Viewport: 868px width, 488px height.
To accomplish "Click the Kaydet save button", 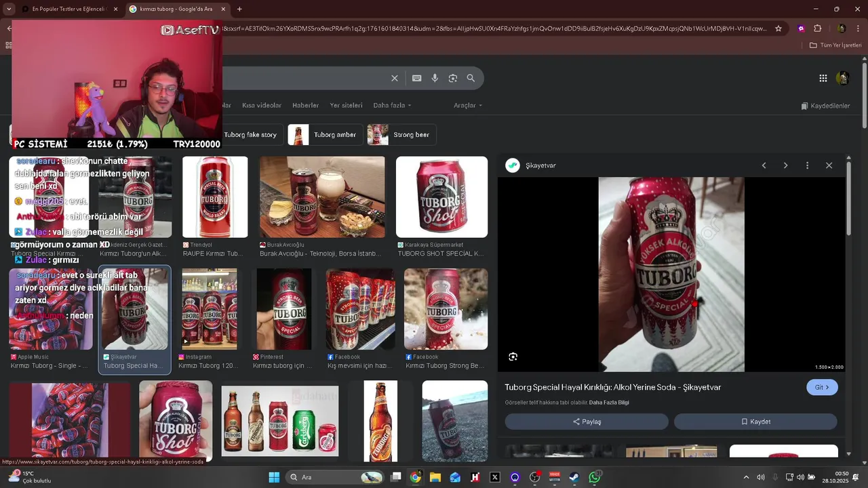I will pyautogui.click(x=755, y=422).
